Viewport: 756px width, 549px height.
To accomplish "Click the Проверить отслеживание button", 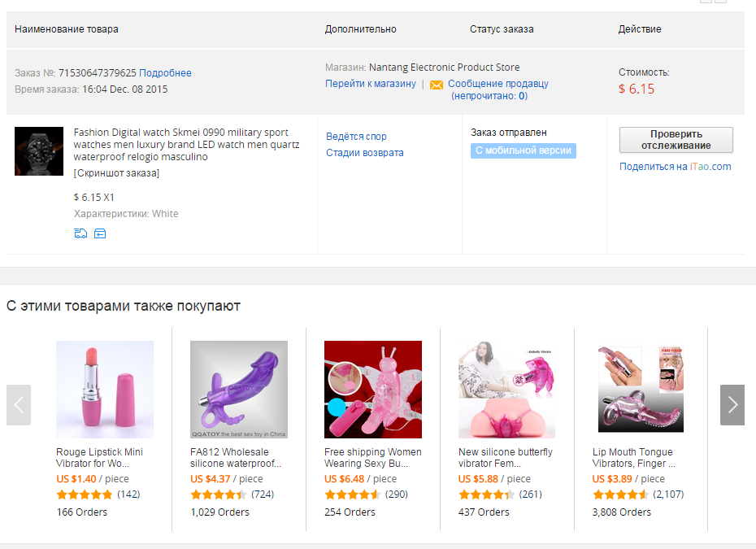I will (676, 140).
